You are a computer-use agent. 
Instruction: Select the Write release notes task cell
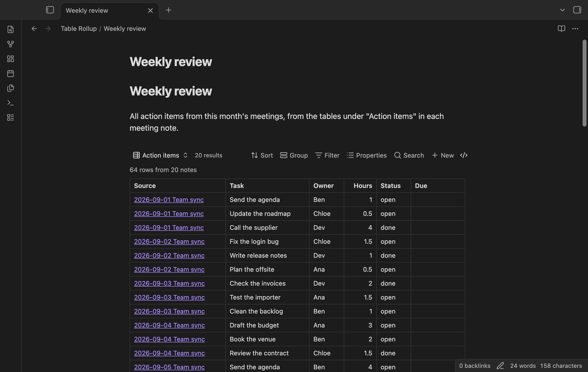pyautogui.click(x=267, y=256)
